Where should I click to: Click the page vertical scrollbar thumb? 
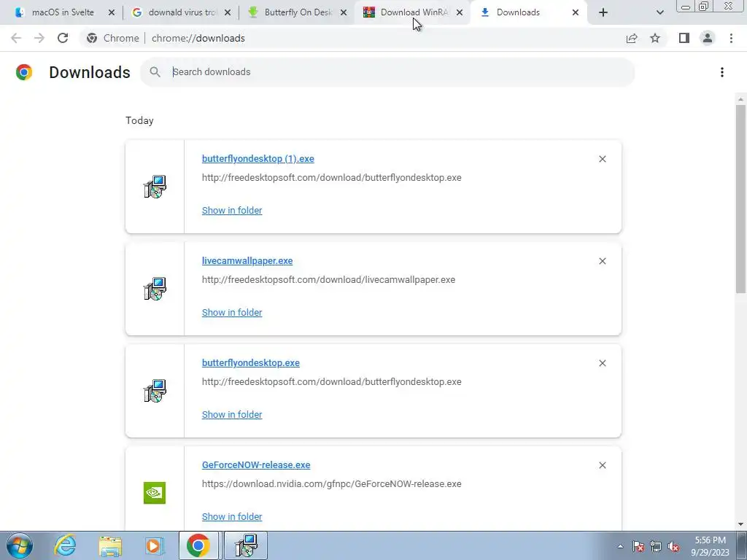click(x=740, y=199)
